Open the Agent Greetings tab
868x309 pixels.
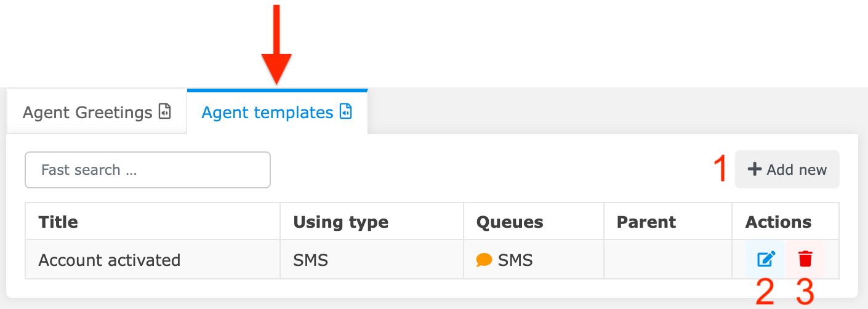point(87,113)
